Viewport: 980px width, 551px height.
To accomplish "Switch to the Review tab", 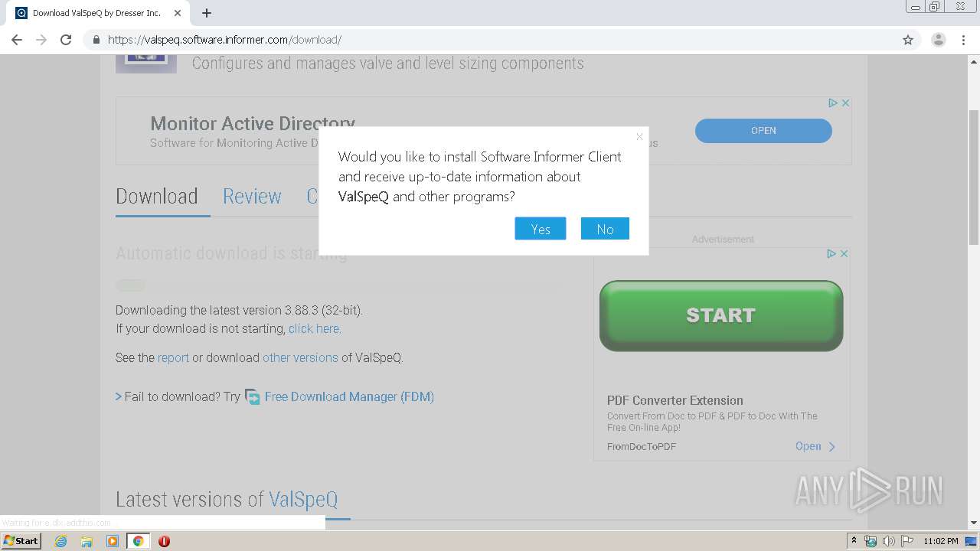I will pos(252,197).
